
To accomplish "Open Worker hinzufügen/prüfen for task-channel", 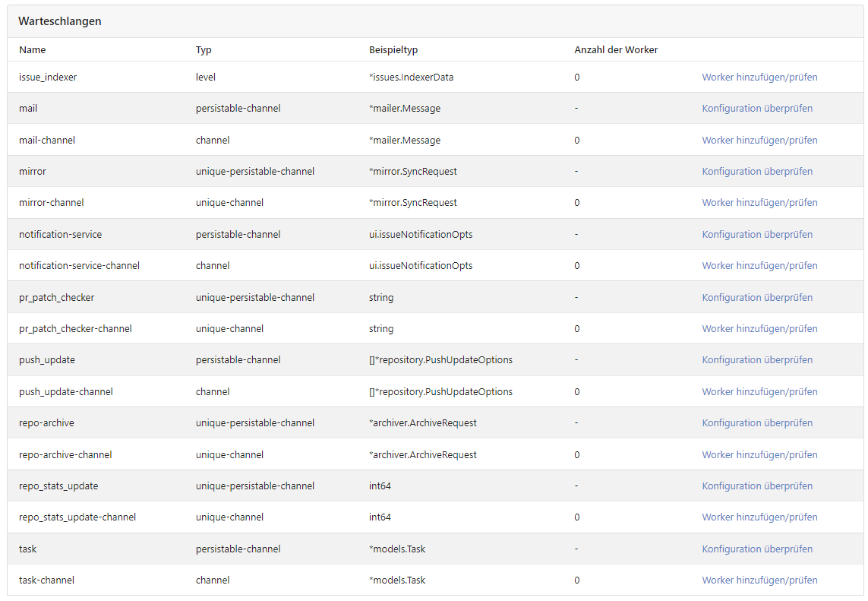I will [759, 580].
